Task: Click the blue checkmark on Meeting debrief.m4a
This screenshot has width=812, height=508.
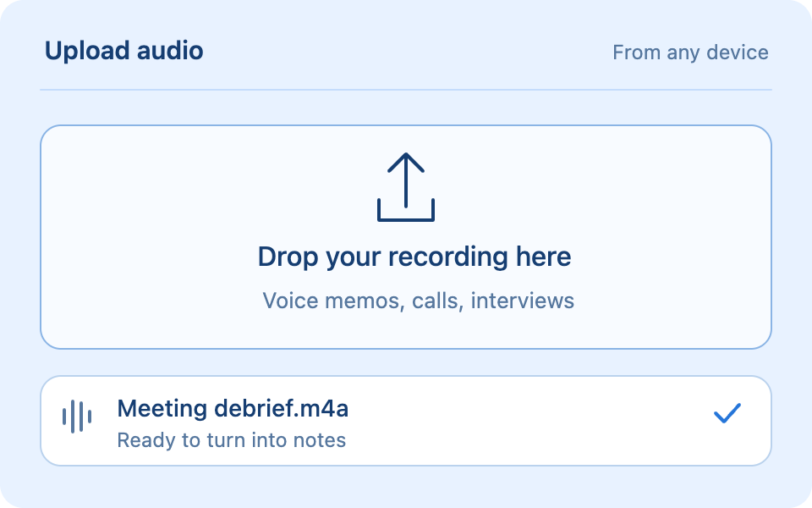Action: coord(727,413)
